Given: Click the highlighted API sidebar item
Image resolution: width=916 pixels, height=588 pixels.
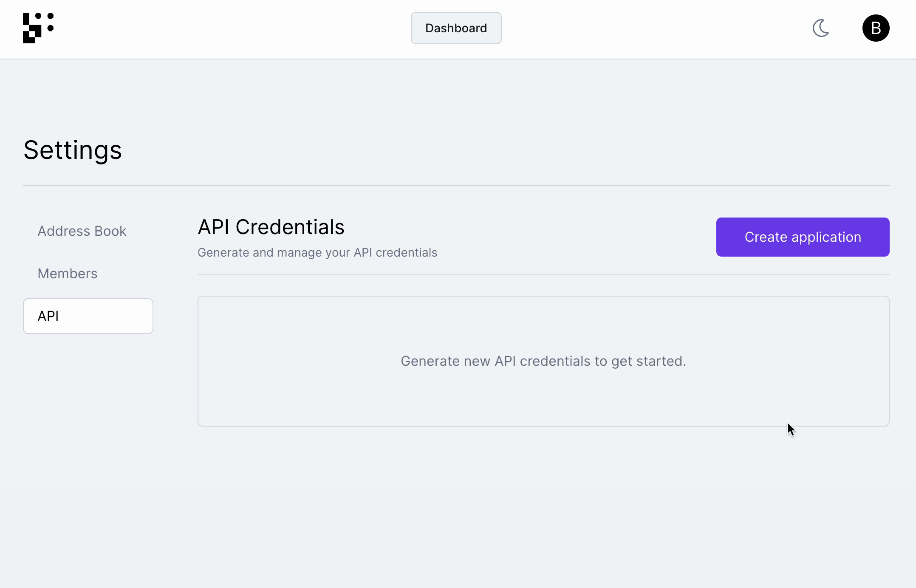Looking at the screenshot, I should 88,316.
